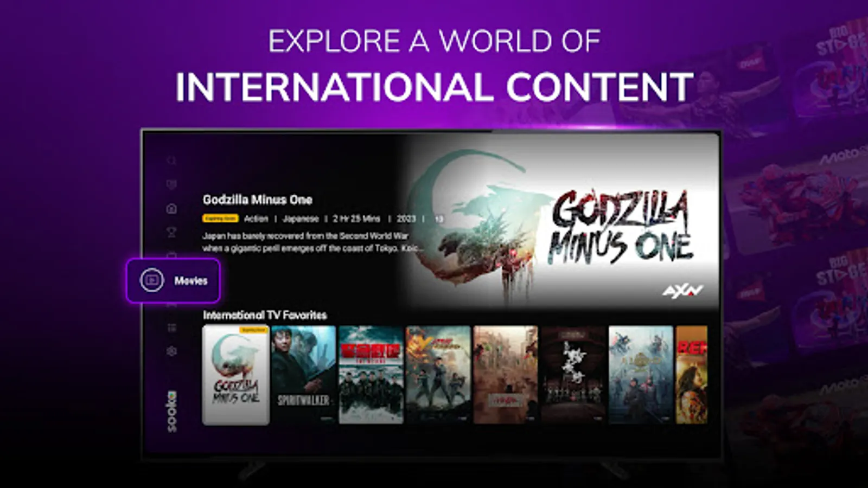Screen dimensions: 868x488
Task: Open the Search icon in sidebar
Action: (x=171, y=161)
